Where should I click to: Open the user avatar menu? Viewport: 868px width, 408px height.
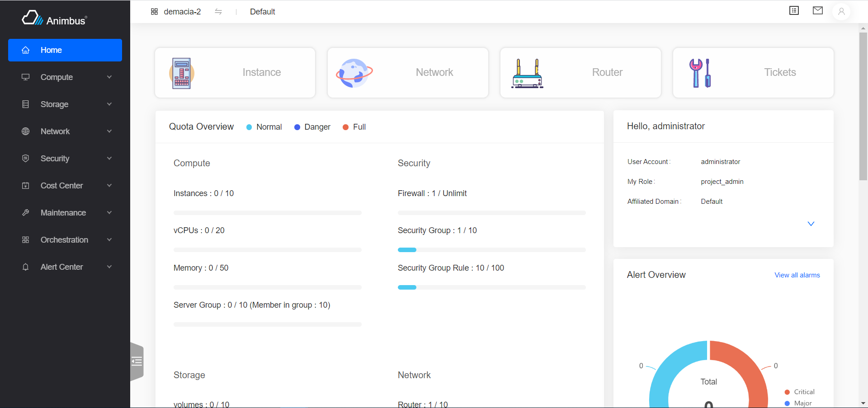pyautogui.click(x=841, y=12)
